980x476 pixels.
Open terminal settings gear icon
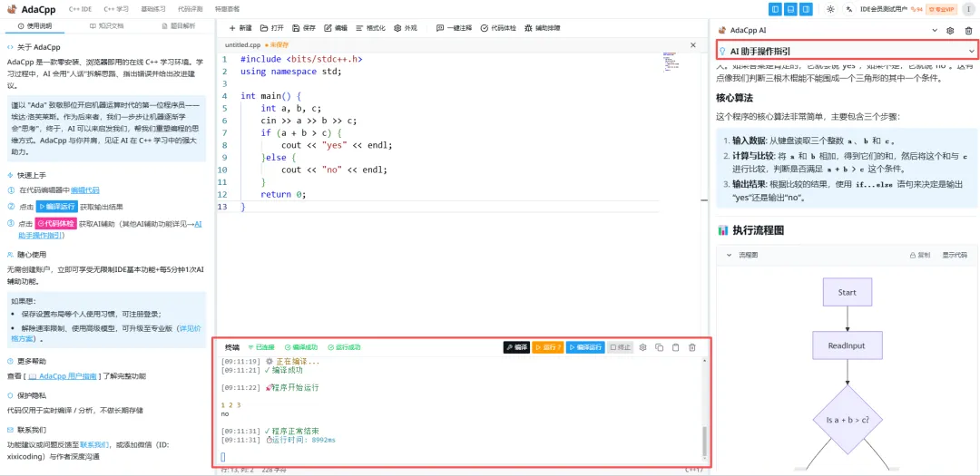[x=642, y=347]
